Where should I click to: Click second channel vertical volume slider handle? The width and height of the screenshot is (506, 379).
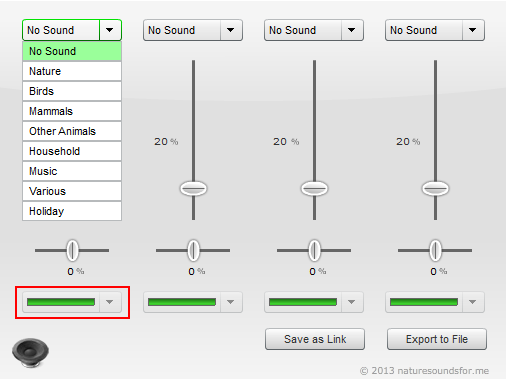pos(193,189)
